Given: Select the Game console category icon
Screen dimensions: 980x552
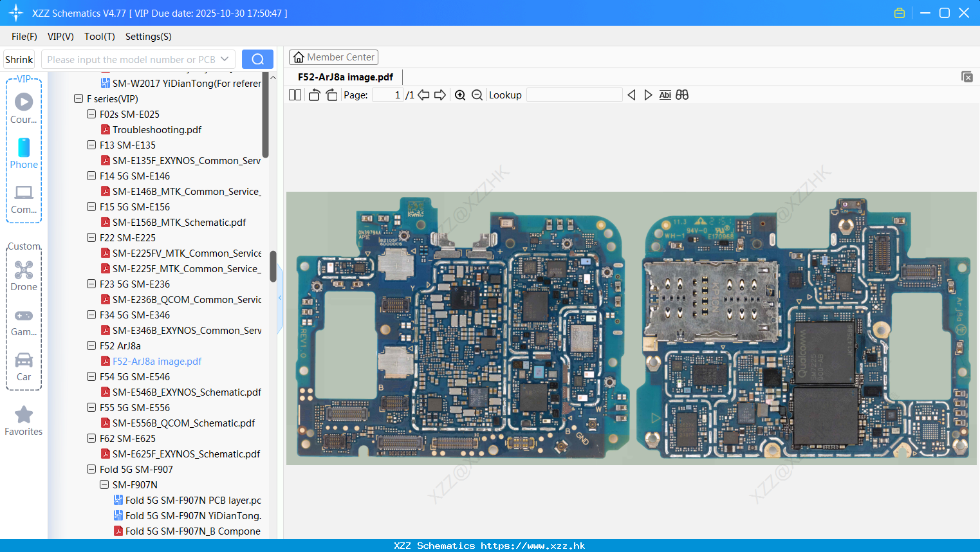Looking at the screenshot, I should point(24,322).
